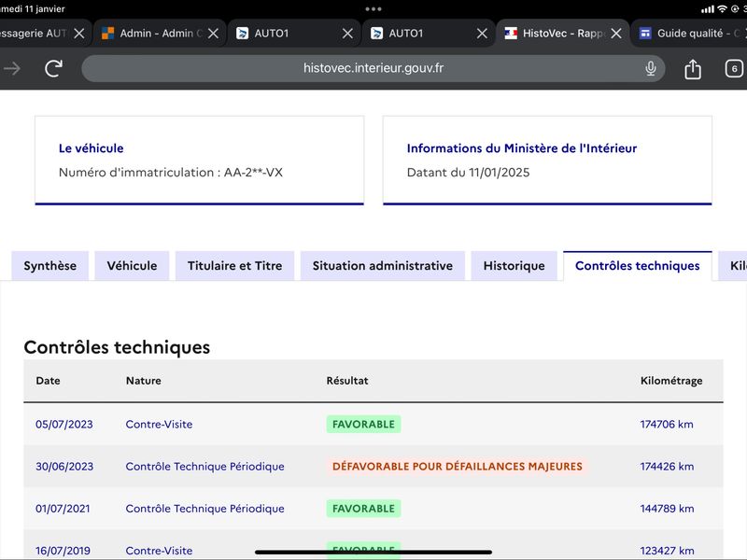Viewport: 747px width, 560px height.
Task: Tap the cellular signal bars icon
Action: 708,9
